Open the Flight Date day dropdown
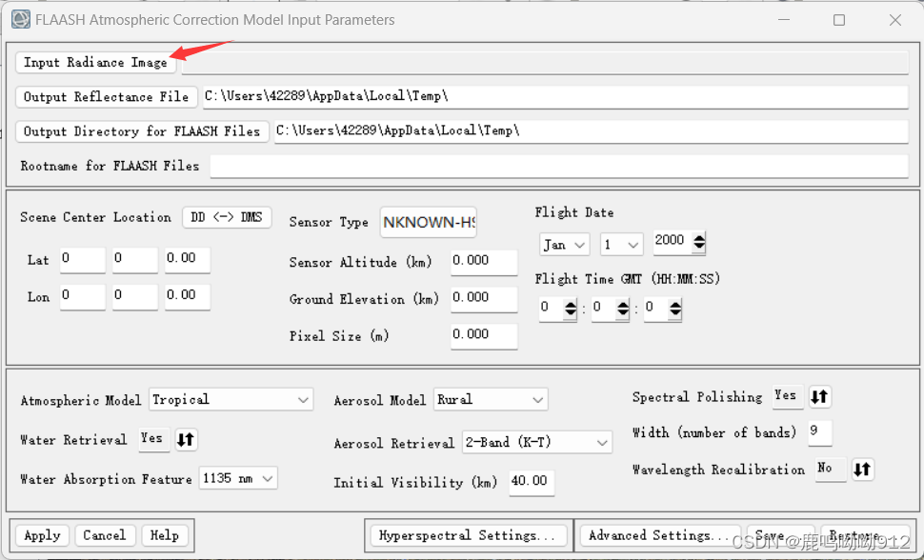 [x=621, y=245]
